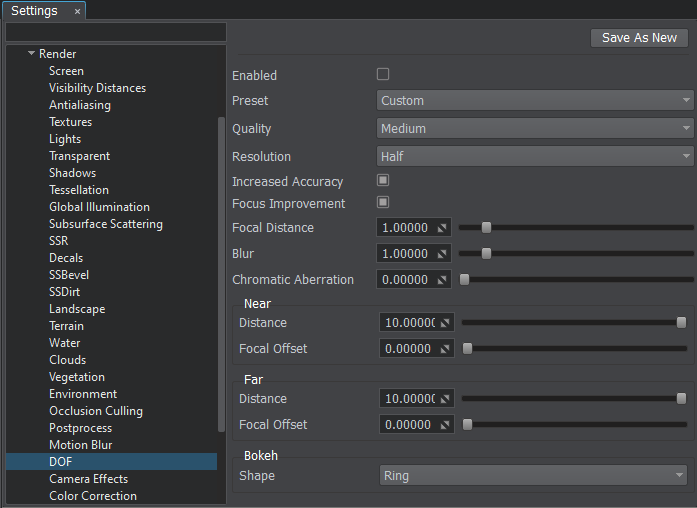Close the Settings tab
The image size is (697, 508).
tap(77, 12)
